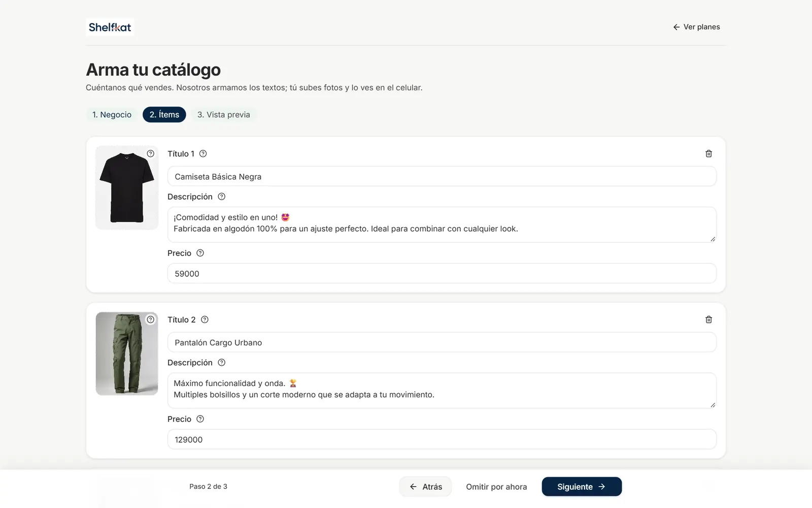Screen dimensions: 812x508
Task: Click the help icon on the black t-shirt photo
Action: (151, 153)
